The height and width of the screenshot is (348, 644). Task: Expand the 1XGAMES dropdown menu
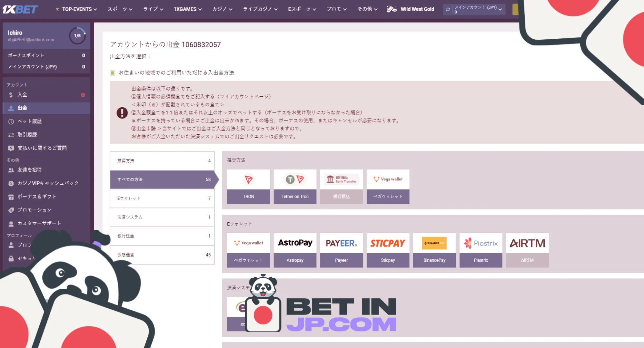188,9
